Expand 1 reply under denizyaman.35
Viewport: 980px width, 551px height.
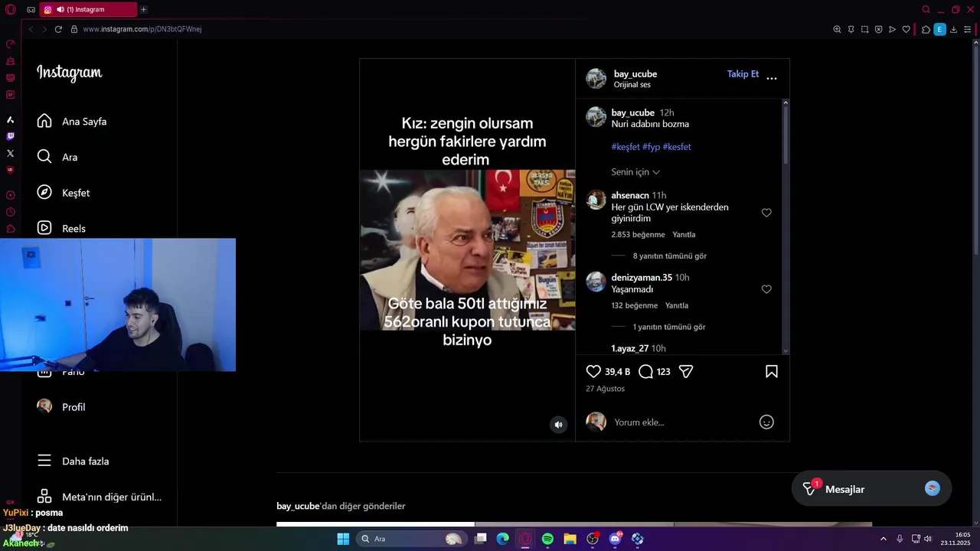click(669, 327)
